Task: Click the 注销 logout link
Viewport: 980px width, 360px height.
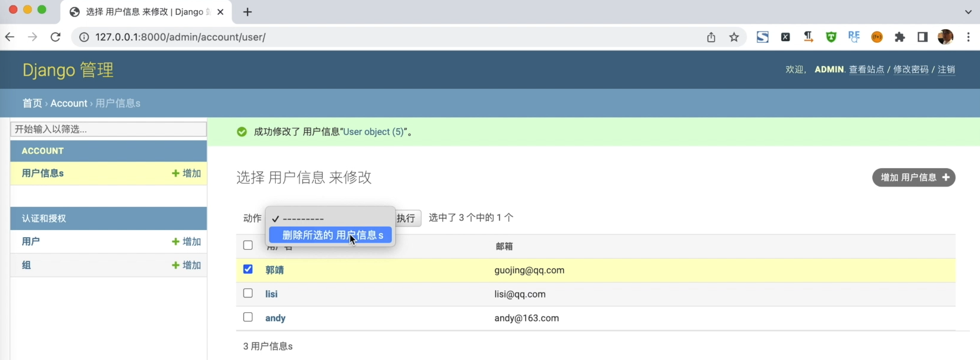Action: click(x=947, y=69)
